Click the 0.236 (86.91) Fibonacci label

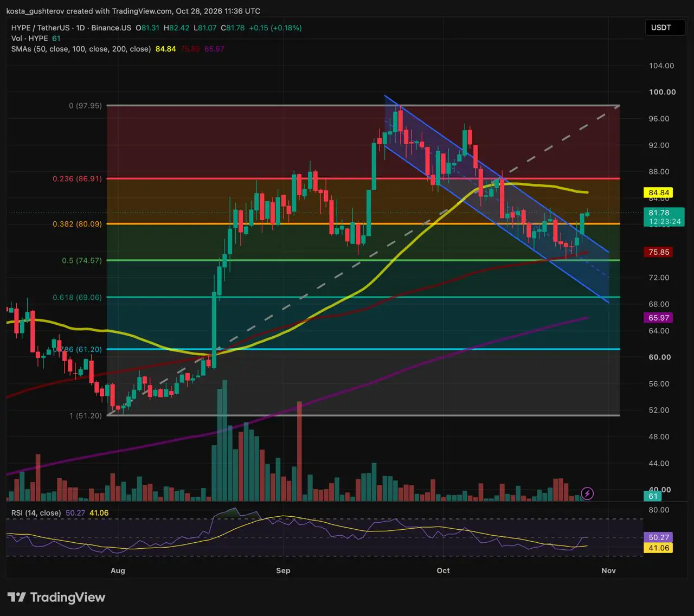click(77, 178)
